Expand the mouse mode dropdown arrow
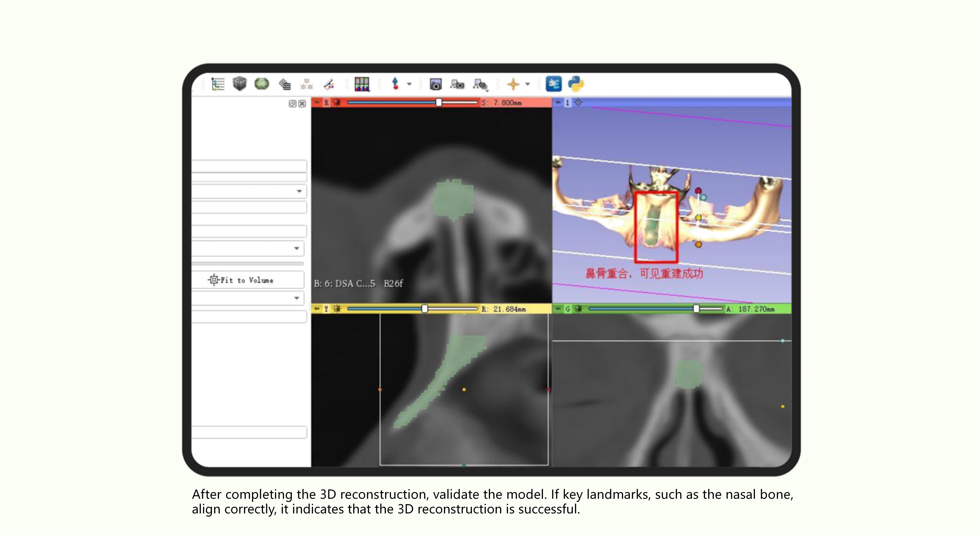This screenshot has height=535, width=980. click(x=409, y=84)
